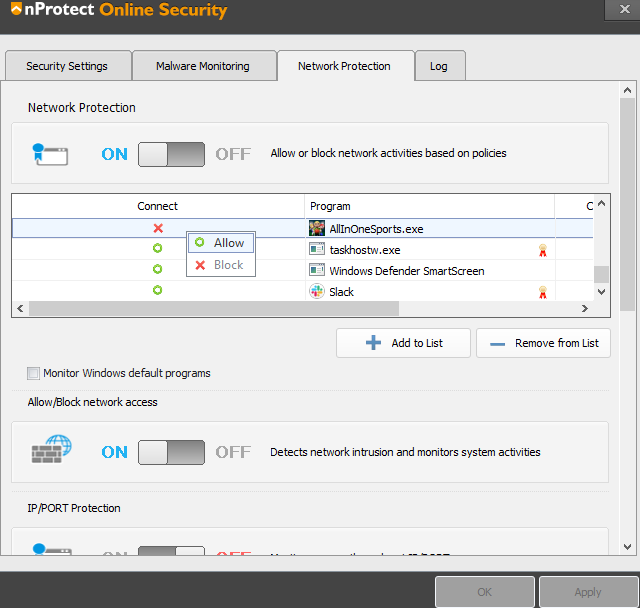Screen dimensions: 640x608
Task: Click the certificate ribbon icon beside taskhostw.exe
Action: point(543,250)
